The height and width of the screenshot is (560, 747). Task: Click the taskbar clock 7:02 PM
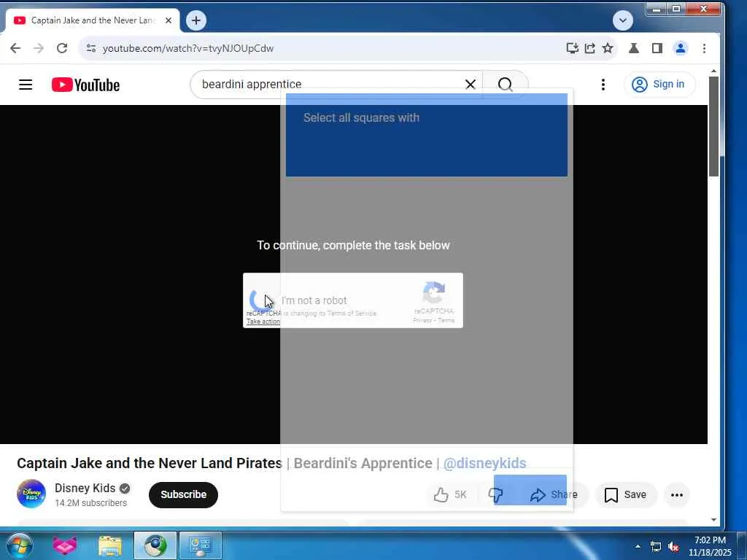pos(710,545)
